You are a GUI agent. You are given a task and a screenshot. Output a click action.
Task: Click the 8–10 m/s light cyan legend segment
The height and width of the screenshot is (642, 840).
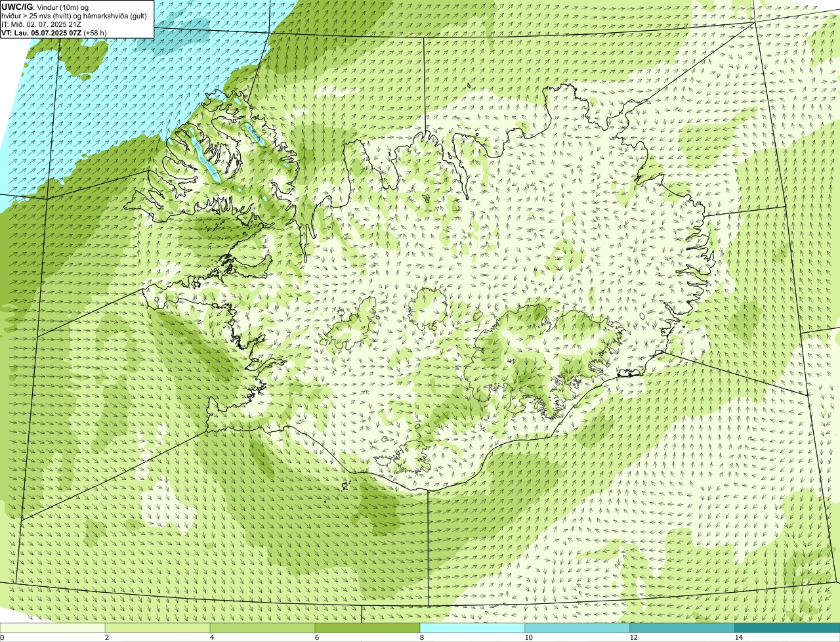coord(472,628)
